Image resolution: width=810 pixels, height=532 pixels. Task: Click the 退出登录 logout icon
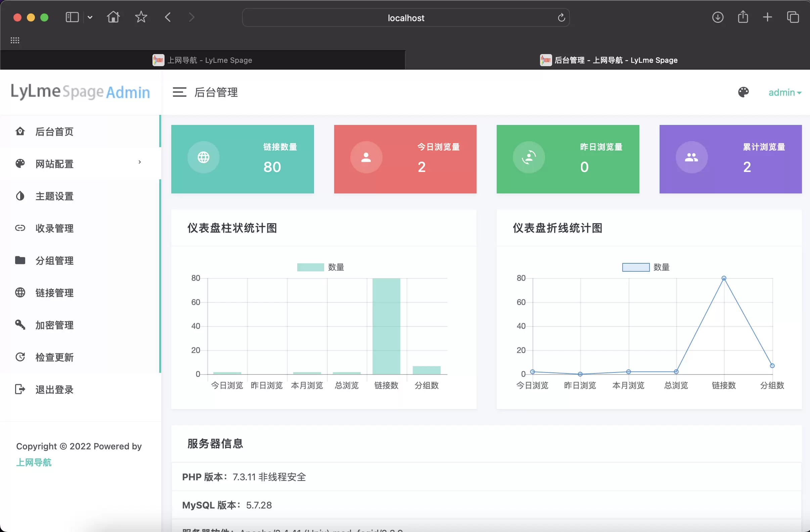(20, 389)
